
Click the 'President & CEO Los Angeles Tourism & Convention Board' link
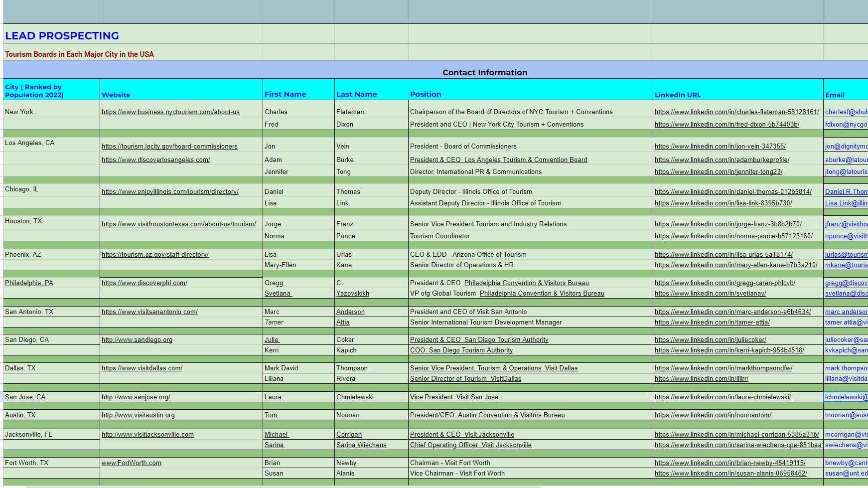click(499, 160)
